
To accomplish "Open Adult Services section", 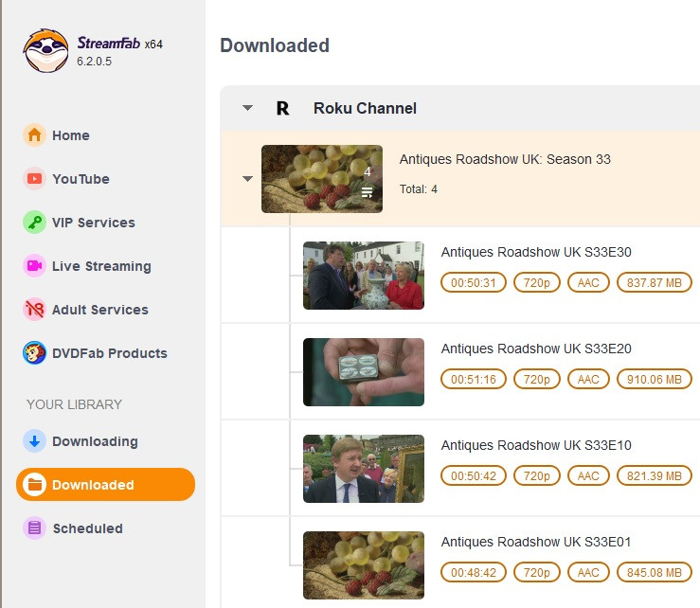I will (100, 310).
